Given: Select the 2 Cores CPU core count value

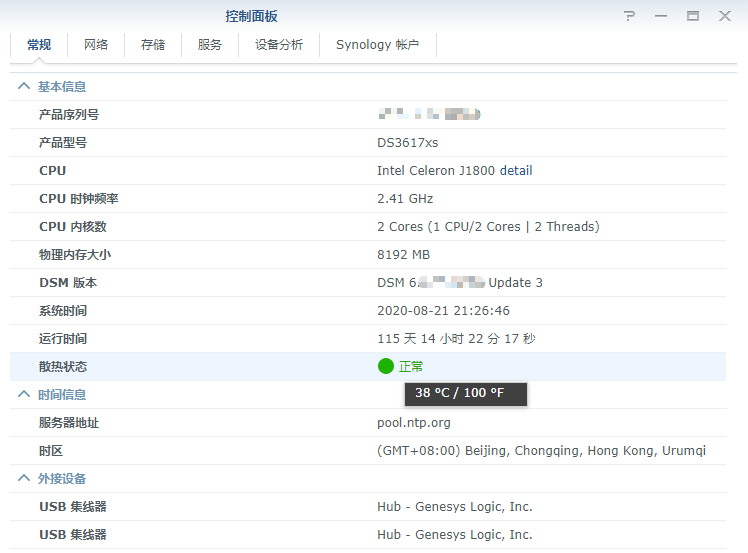Looking at the screenshot, I should 488,227.
